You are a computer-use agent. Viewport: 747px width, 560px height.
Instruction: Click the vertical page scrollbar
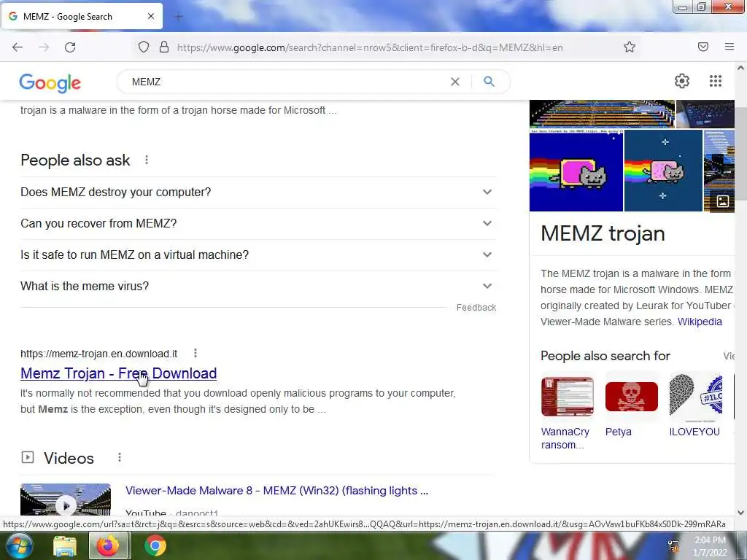[x=740, y=152]
